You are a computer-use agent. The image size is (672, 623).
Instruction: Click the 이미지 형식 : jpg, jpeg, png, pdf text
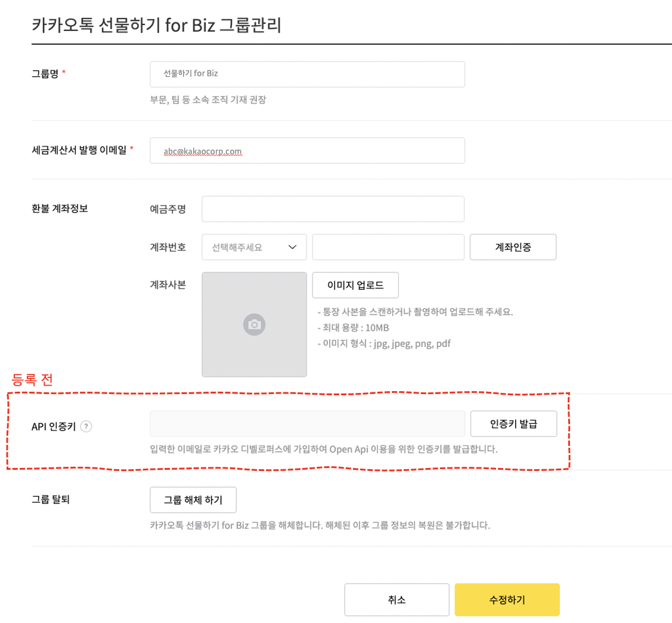point(384,343)
